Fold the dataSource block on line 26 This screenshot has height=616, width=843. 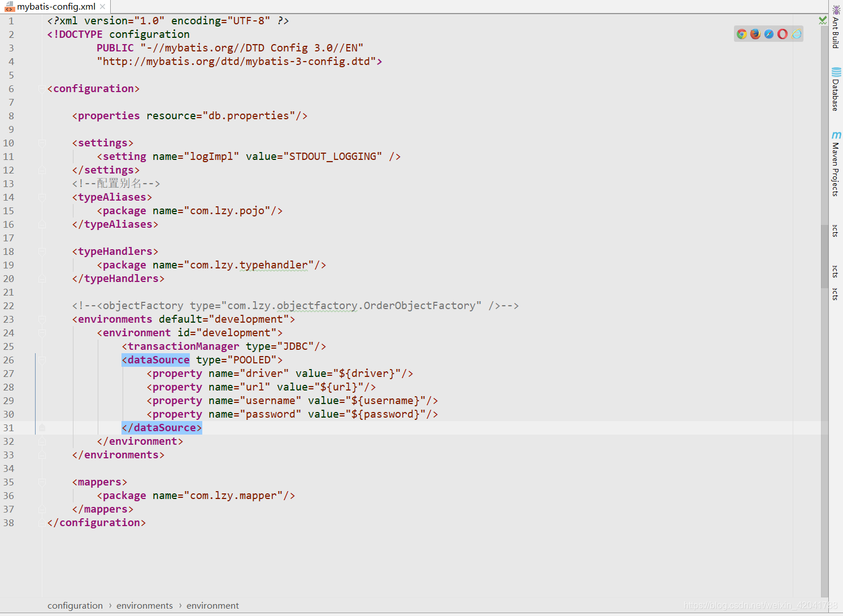point(42,360)
